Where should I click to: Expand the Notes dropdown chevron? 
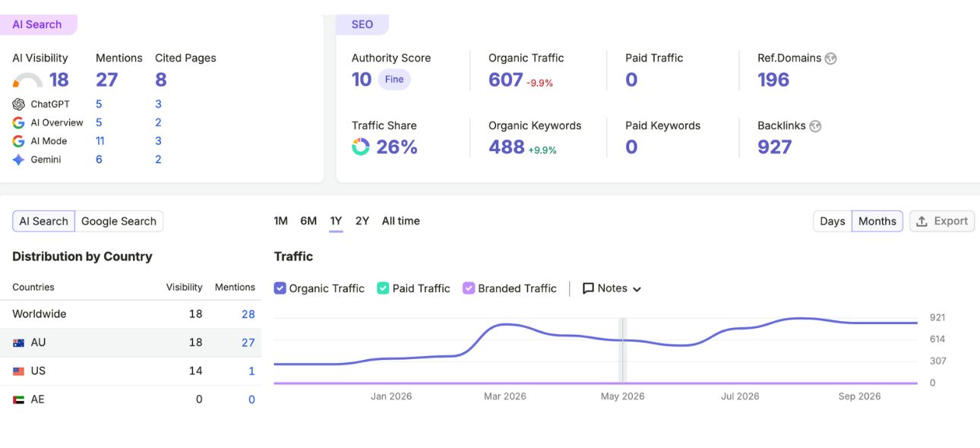[x=637, y=289]
